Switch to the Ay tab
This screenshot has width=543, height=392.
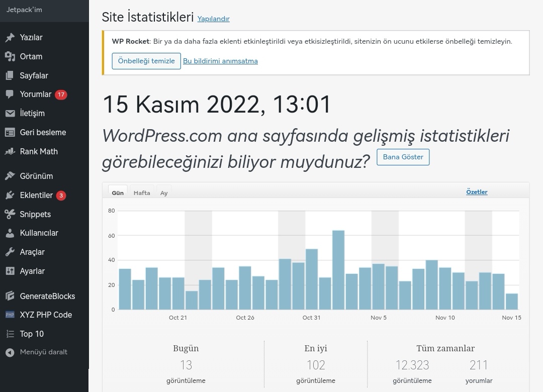[x=164, y=193]
